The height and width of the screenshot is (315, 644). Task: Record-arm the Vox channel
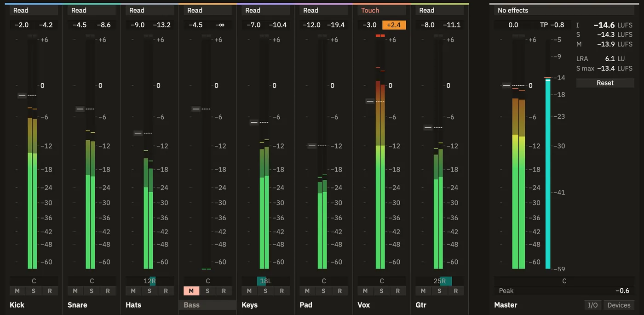[397, 291]
